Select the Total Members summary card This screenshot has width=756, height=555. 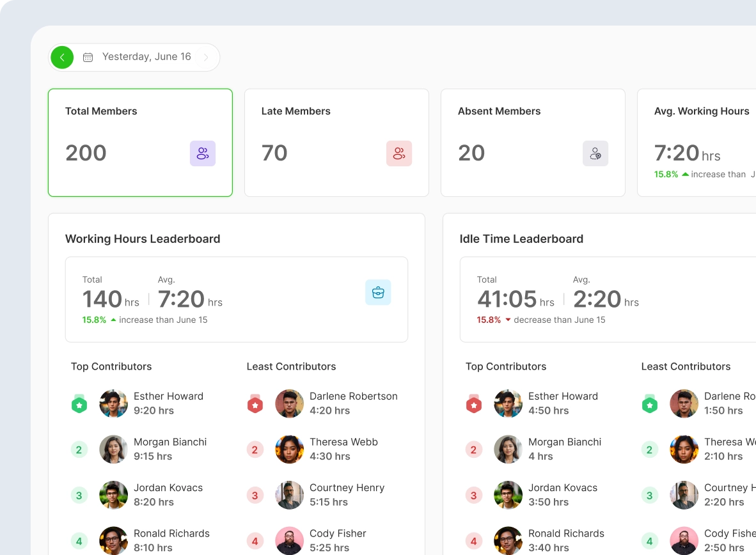(140, 143)
